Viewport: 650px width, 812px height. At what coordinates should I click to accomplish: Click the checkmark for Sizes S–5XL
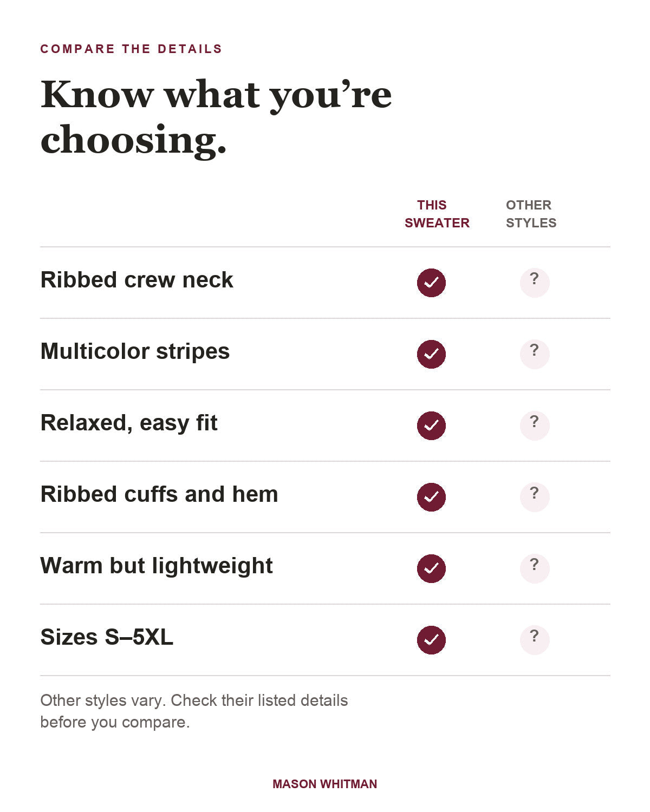point(431,640)
